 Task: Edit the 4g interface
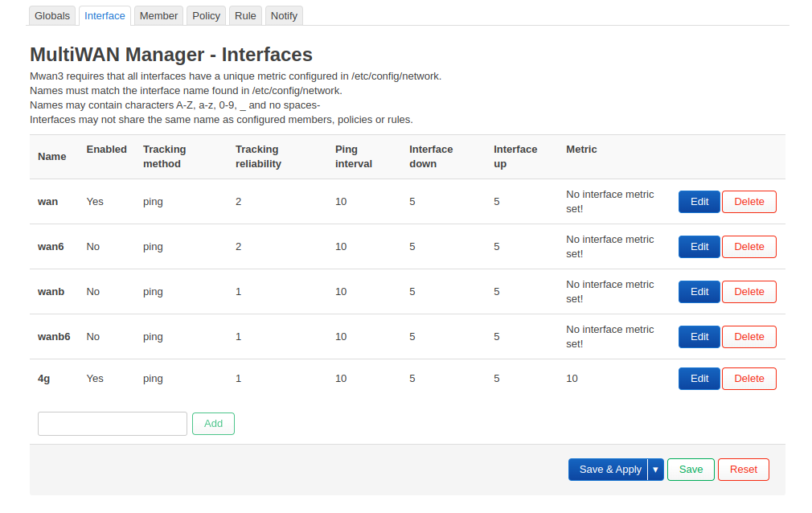coord(699,379)
